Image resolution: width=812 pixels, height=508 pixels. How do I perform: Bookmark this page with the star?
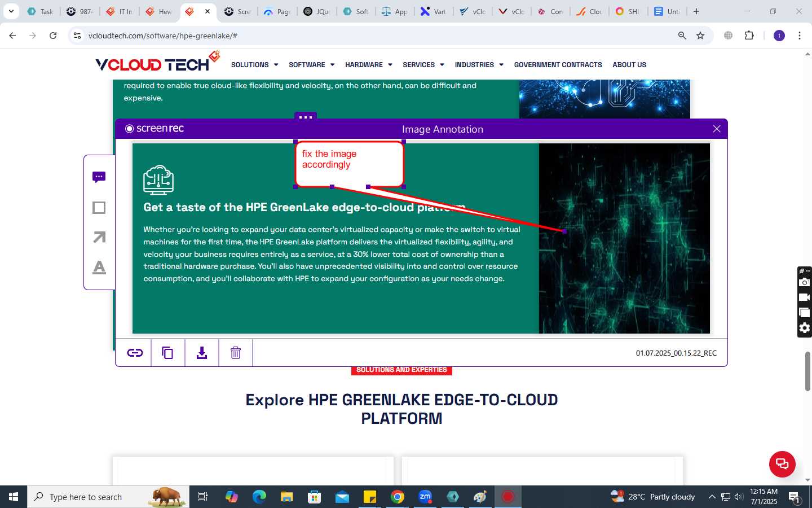pyautogui.click(x=700, y=36)
